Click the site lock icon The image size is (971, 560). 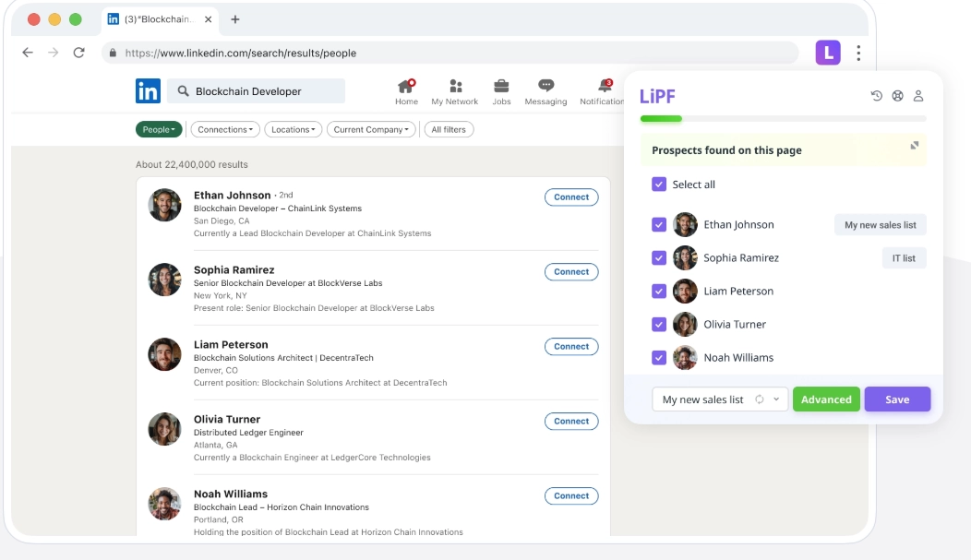pos(113,54)
